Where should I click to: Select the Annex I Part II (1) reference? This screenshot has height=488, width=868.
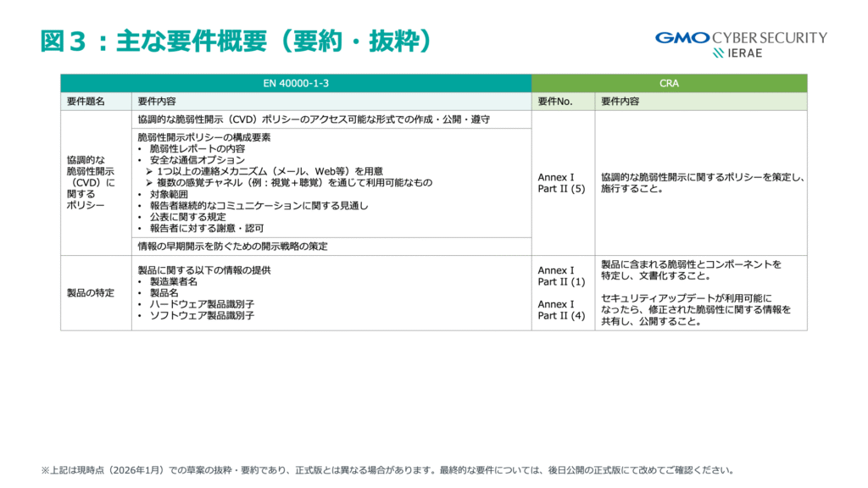point(561,275)
